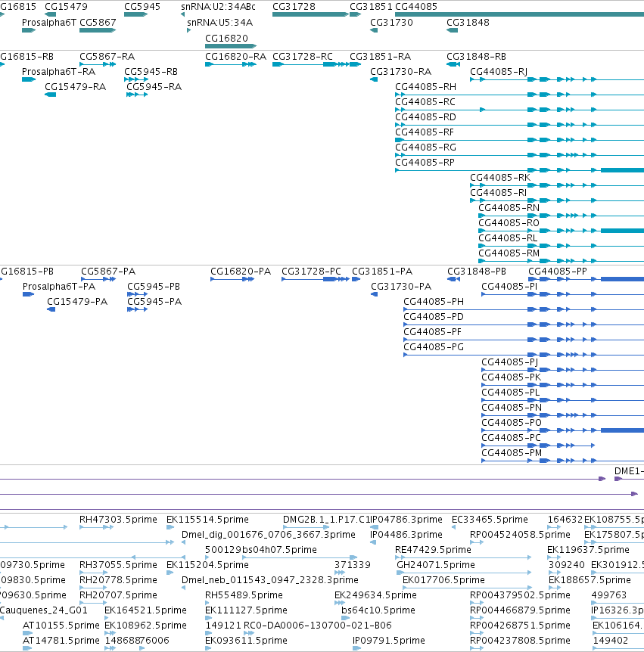Screen dimensions: 644x652
Task: Open EST "GH24071.5prime"
Action: (436, 565)
